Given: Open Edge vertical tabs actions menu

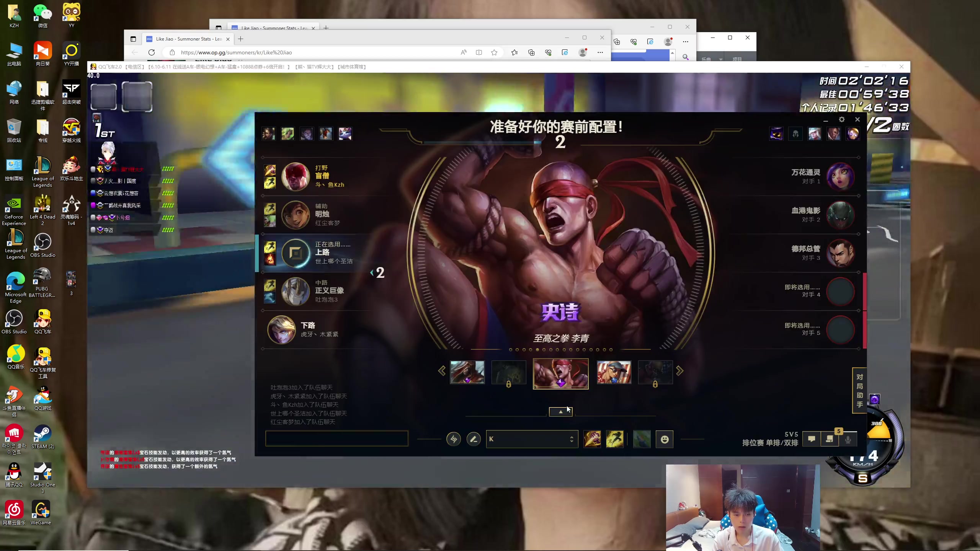Looking at the screenshot, I should (x=133, y=39).
